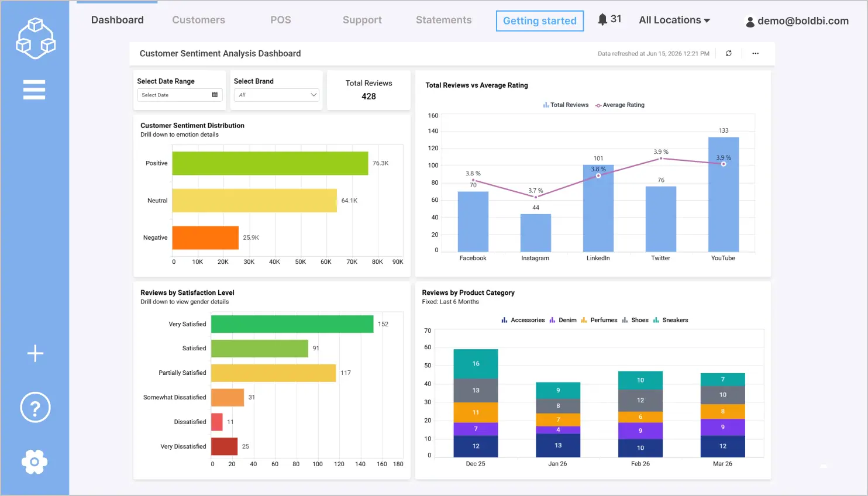Screen dimensions: 868x496
Task: Select the Negative sentiment bar
Action: (205, 237)
